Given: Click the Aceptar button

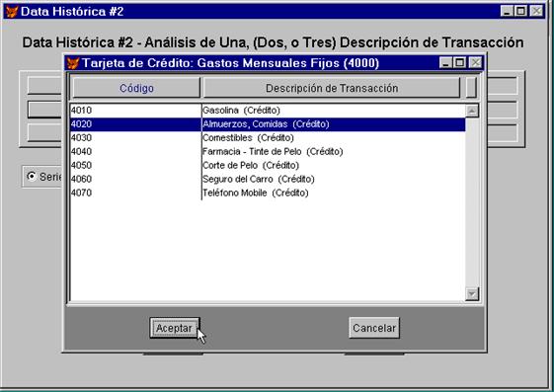Looking at the screenshot, I should [175, 328].
